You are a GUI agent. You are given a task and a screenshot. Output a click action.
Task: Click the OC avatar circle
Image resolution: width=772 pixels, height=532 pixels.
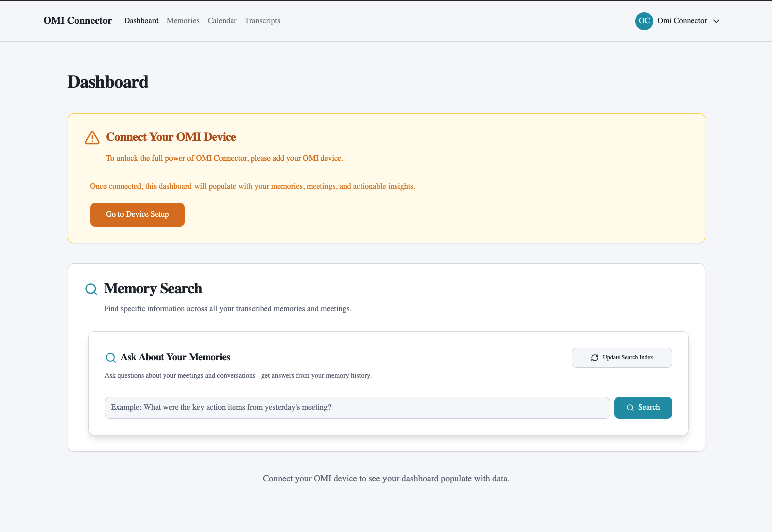point(644,21)
